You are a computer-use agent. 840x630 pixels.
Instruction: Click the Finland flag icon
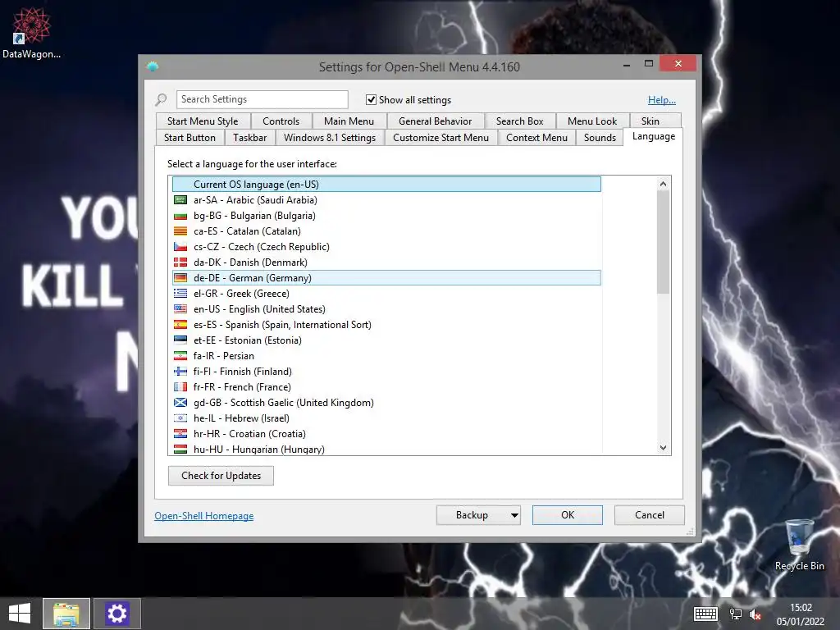(180, 371)
